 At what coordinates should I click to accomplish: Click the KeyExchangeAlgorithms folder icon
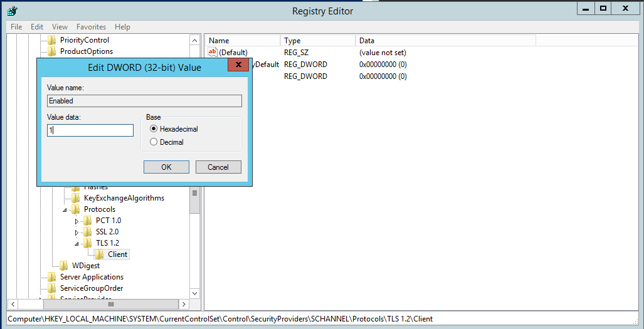pyautogui.click(x=76, y=198)
